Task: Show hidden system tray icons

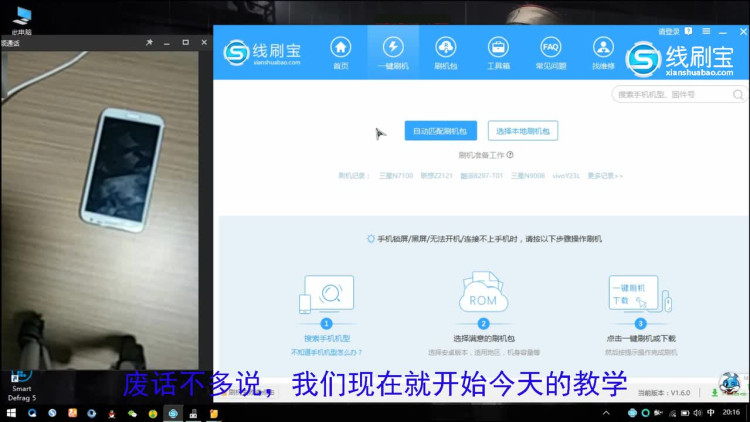Action: pyautogui.click(x=606, y=413)
